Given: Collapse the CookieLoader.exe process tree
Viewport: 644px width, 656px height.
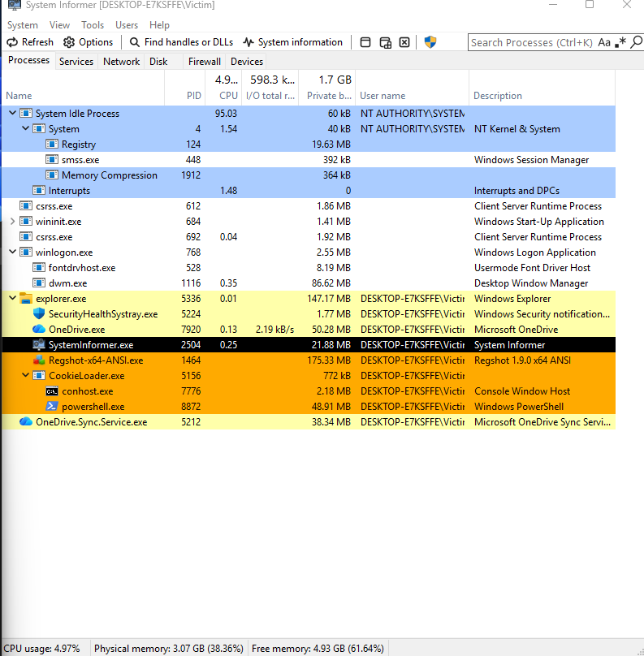Looking at the screenshot, I should (25, 375).
